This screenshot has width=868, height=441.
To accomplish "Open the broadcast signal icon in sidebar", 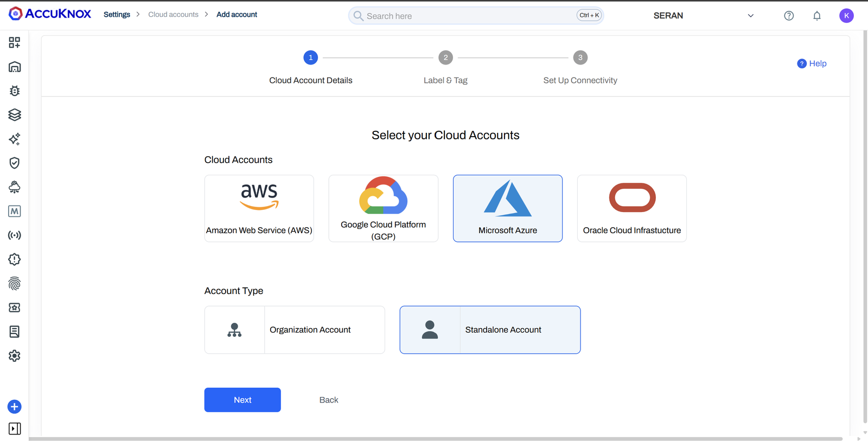I will [x=15, y=235].
